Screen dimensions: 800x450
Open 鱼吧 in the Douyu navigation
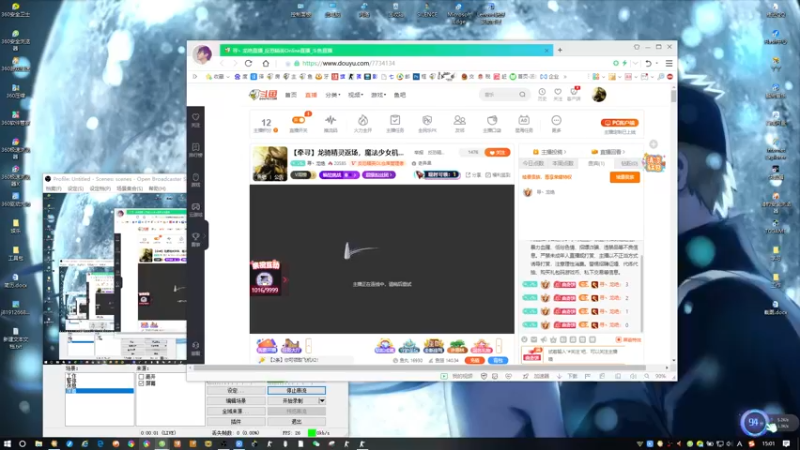pos(400,95)
